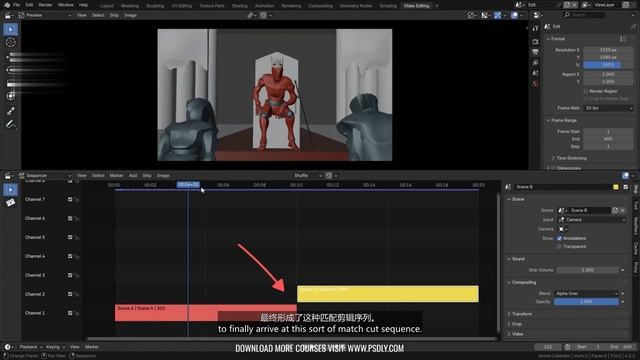Image resolution: width=640 pixels, height=360 pixels.
Task: Unlink scene with the X beside Scene 8
Action: point(622,210)
